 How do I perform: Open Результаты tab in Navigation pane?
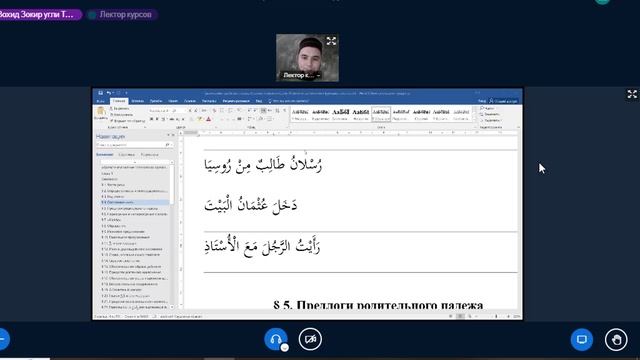pos(149,155)
